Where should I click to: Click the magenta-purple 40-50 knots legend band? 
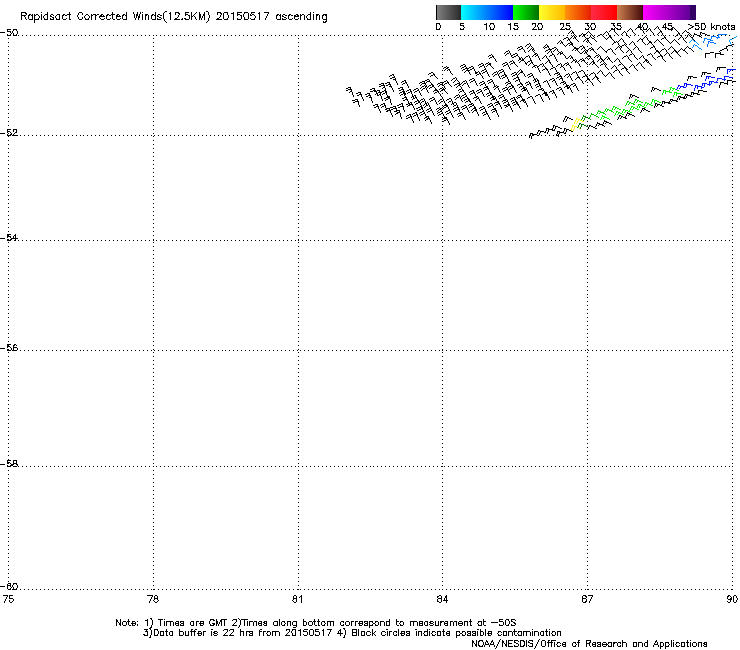tap(669, 12)
